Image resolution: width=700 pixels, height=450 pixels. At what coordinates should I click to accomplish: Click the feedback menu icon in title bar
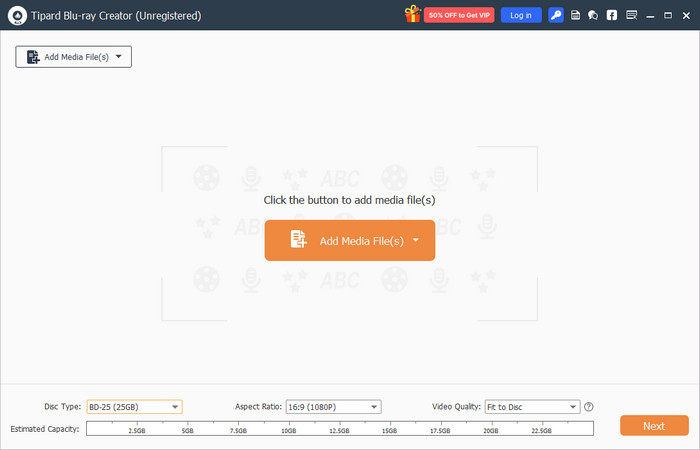click(630, 15)
